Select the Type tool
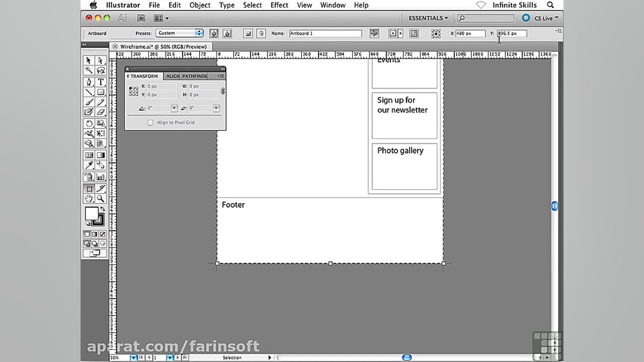Screen dimensions: 644x362 pos(101,82)
